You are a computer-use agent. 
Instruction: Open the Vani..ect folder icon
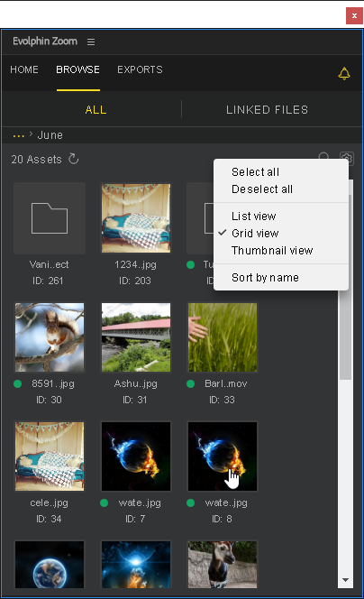(x=50, y=218)
